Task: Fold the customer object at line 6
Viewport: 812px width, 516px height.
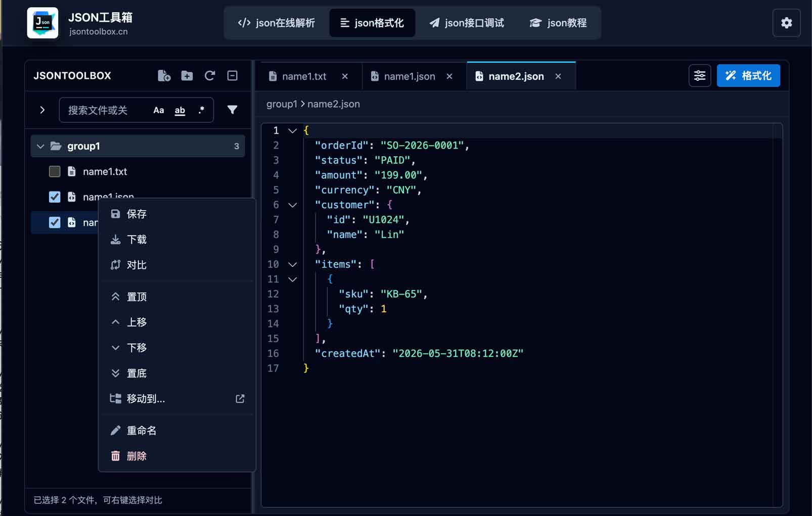Action: pyautogui.click(x=292, y=205)
